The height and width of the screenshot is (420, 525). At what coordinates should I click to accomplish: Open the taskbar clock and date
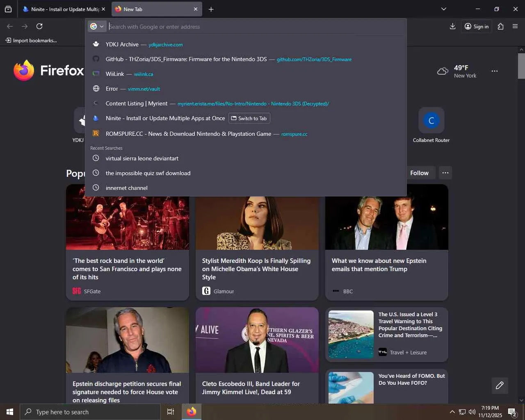pyautogui.click(x=490, y=412)
